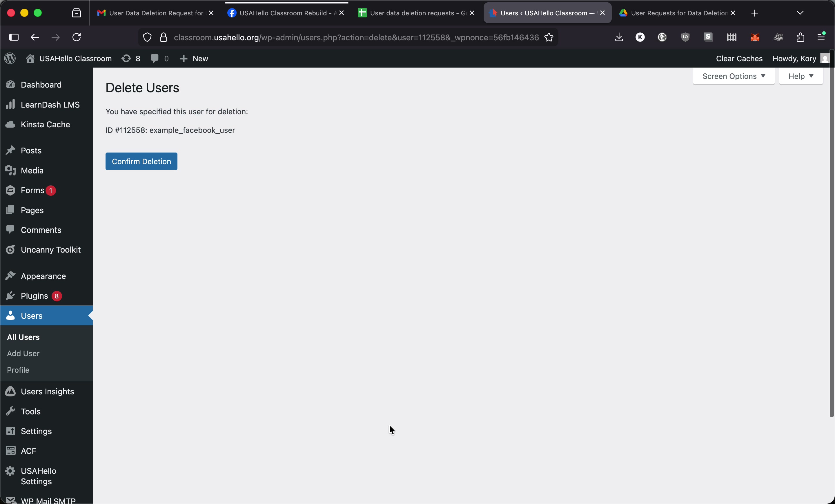The image size is (835, 504).
Task: Open WP Mail SMTP menu
Action: point(46,500)
